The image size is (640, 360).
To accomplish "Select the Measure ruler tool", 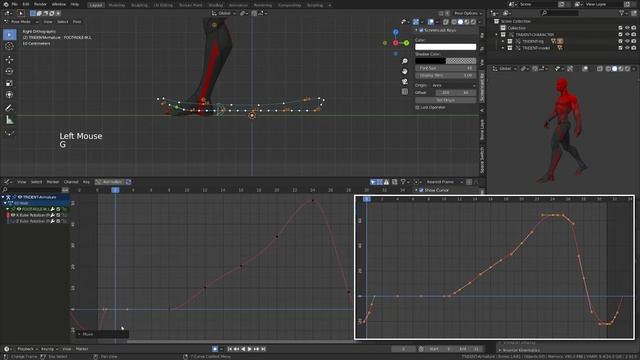I will [9, 120].
